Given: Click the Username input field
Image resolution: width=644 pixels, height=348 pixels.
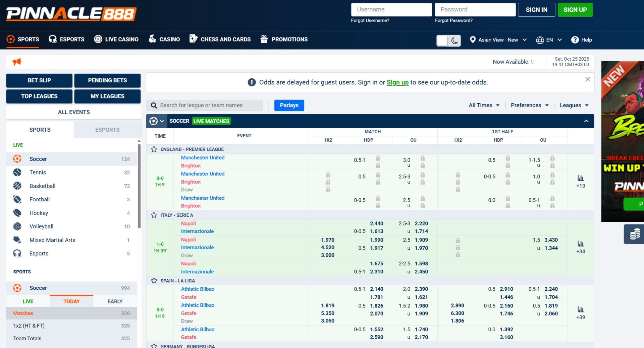Looking at the screenshot, I should (x=391, y=10).
